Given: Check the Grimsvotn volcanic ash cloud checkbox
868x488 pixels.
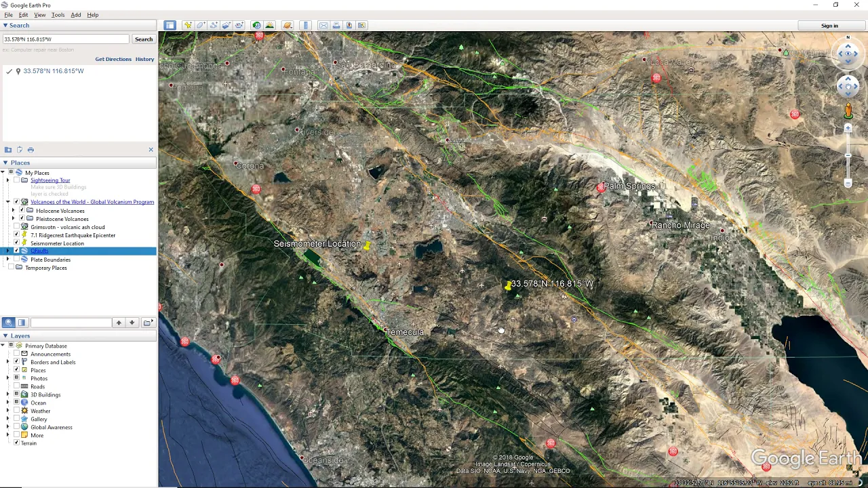Looking at the screenshot, I should point(17,227).
